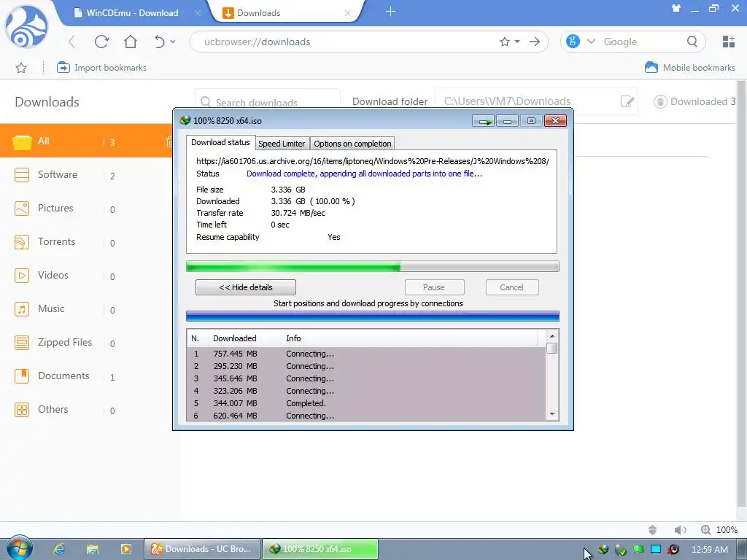747x560 pixels.
Task: Click the green download progress bar
Action: point(373,266)
